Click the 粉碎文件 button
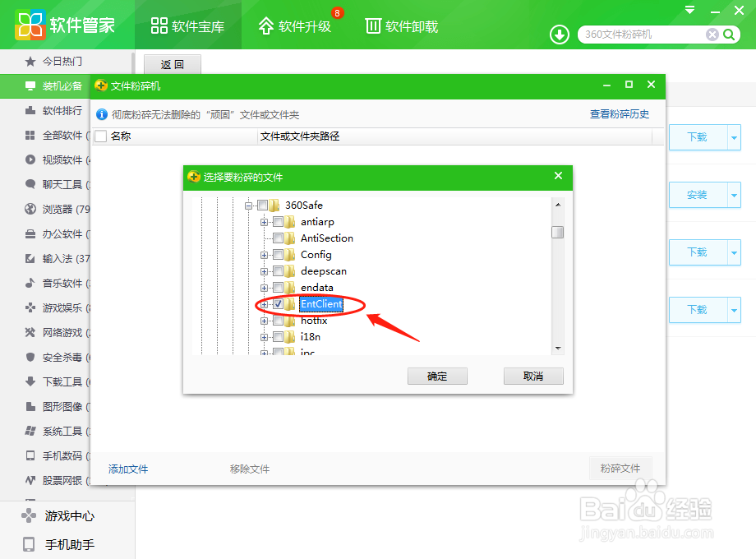This screenshot has width=756, height=559. (620, 469)
